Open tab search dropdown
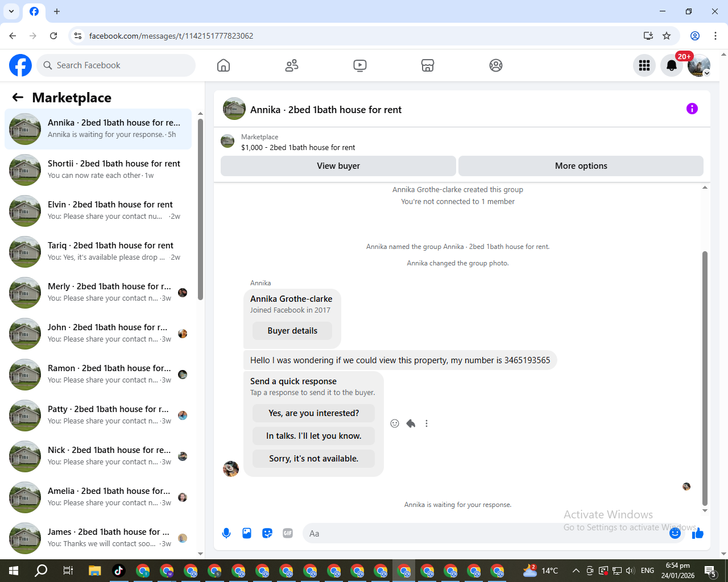 11,11
